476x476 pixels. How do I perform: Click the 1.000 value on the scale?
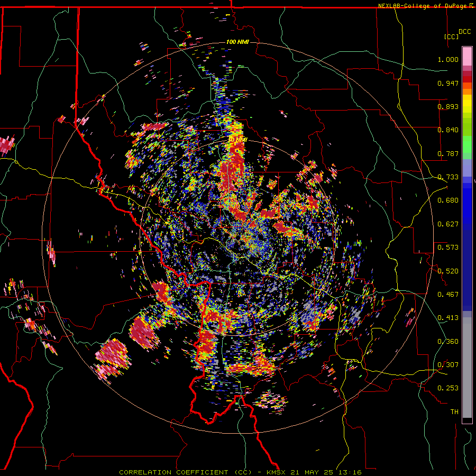[x=448, y=59]
